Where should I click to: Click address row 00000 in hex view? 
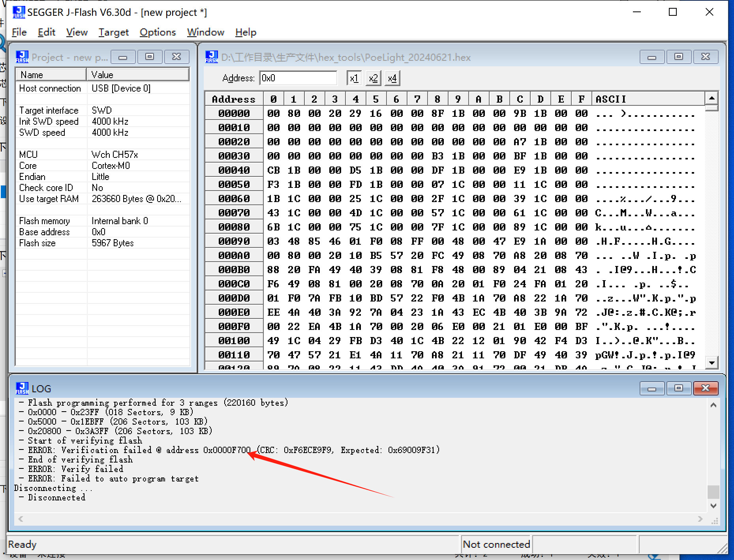(234, 113)
